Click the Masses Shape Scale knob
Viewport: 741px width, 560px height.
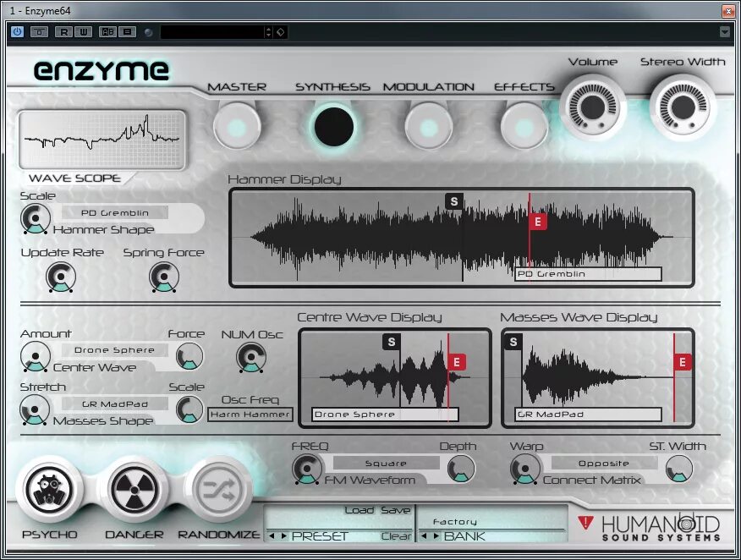click(x=189, y=409)
